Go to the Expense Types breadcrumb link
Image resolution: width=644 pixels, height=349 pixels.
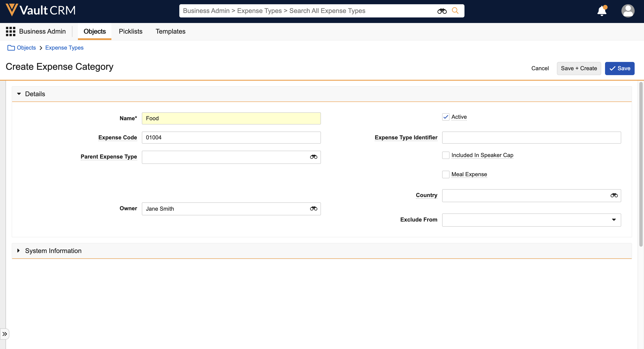[x=64, y=48]
